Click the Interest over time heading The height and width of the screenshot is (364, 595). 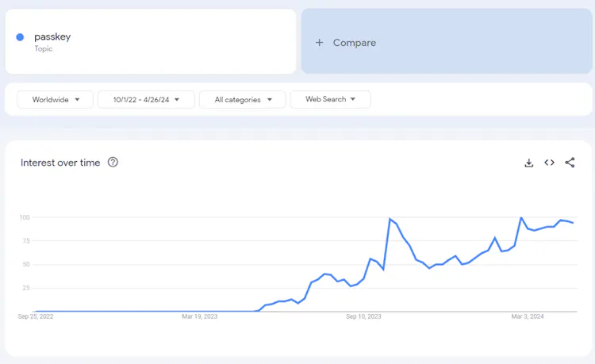click(x=60, y=163)
